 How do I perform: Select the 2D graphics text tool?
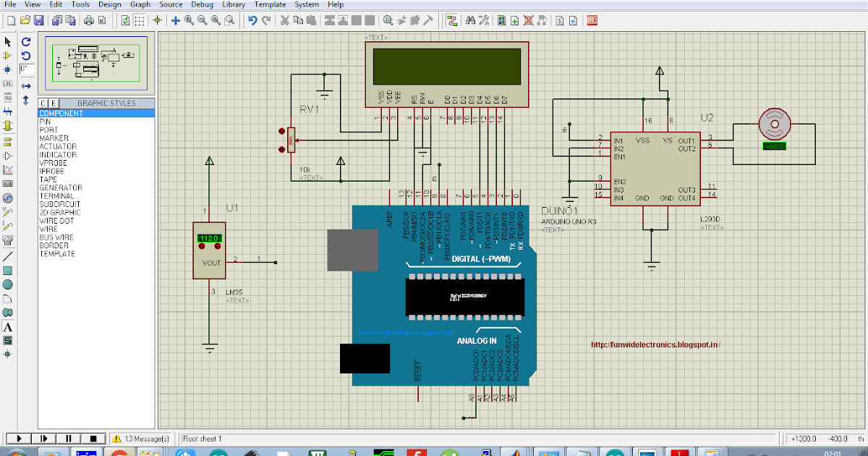click(x=7, y=326)
